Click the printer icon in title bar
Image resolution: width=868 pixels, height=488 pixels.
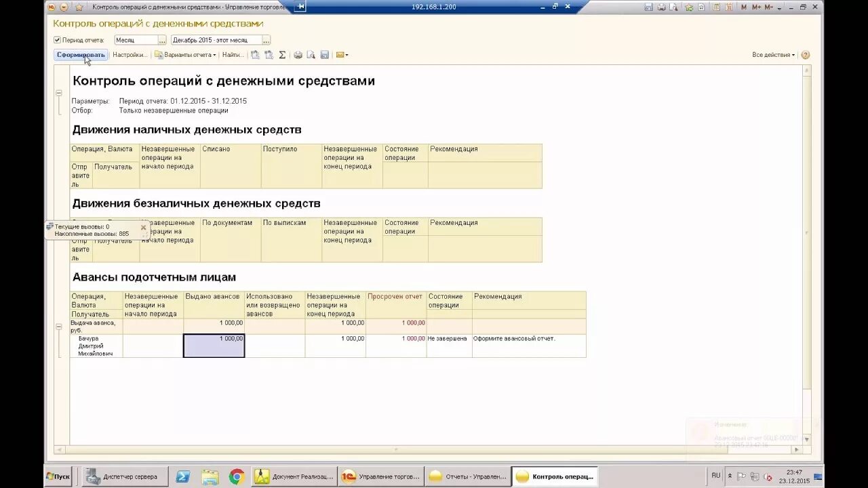[660, 7]
